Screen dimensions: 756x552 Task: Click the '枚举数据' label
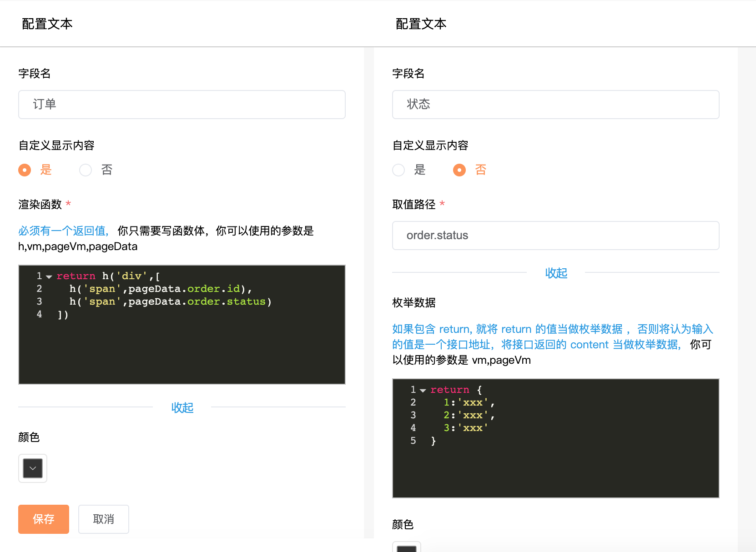point(414,303)
